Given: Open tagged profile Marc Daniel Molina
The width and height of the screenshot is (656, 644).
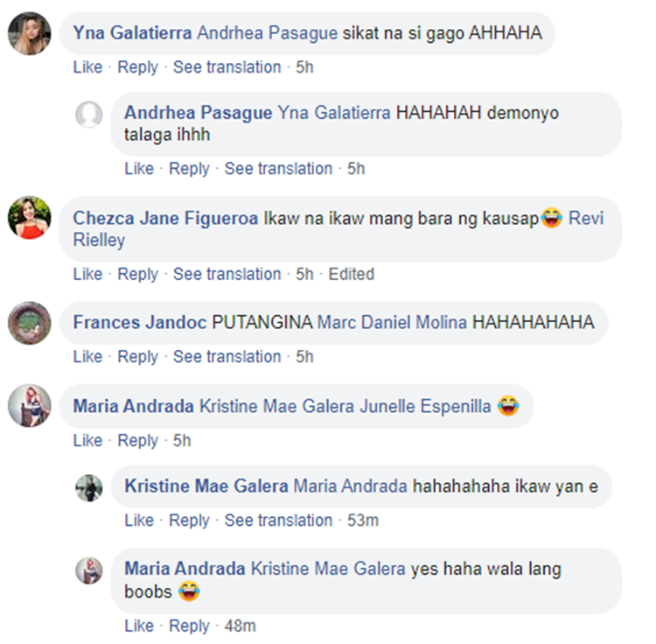Looking at the screenshot, I should coord(392,322).
